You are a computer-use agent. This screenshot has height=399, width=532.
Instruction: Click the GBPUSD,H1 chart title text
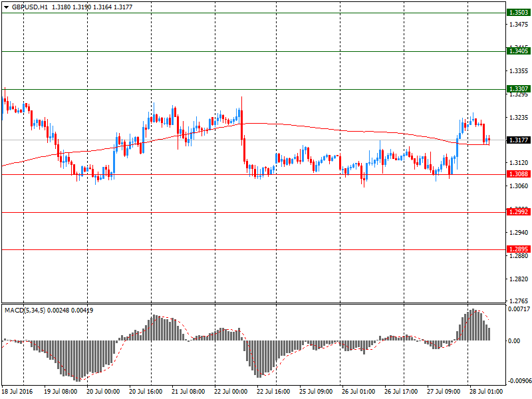30,7
